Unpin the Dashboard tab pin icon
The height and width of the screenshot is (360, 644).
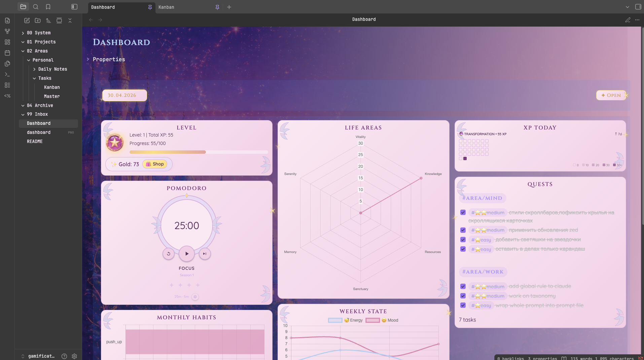click(x=150, y=7)
